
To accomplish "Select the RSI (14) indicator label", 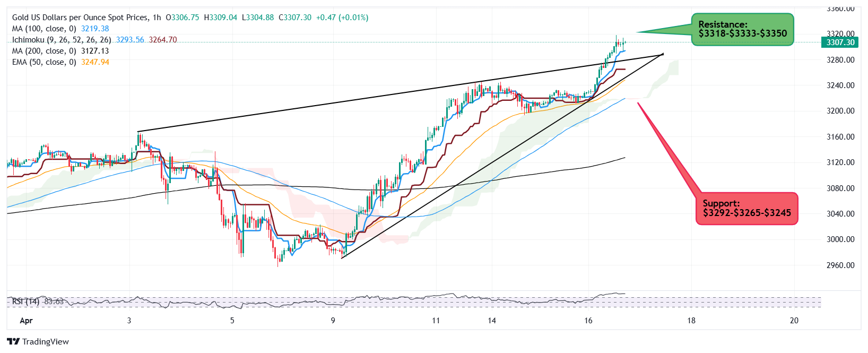I will (26, 302).
